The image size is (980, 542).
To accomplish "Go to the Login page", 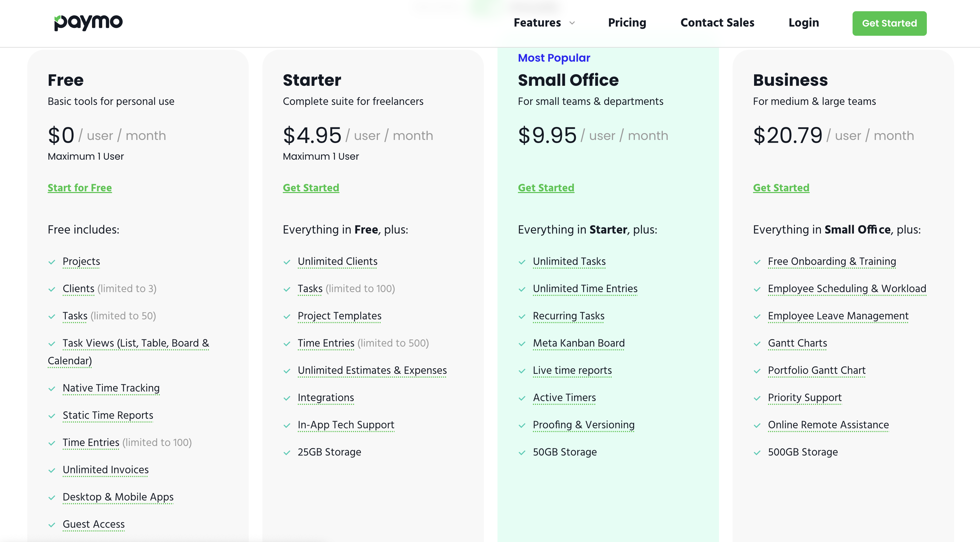I will tap(803, 23).
